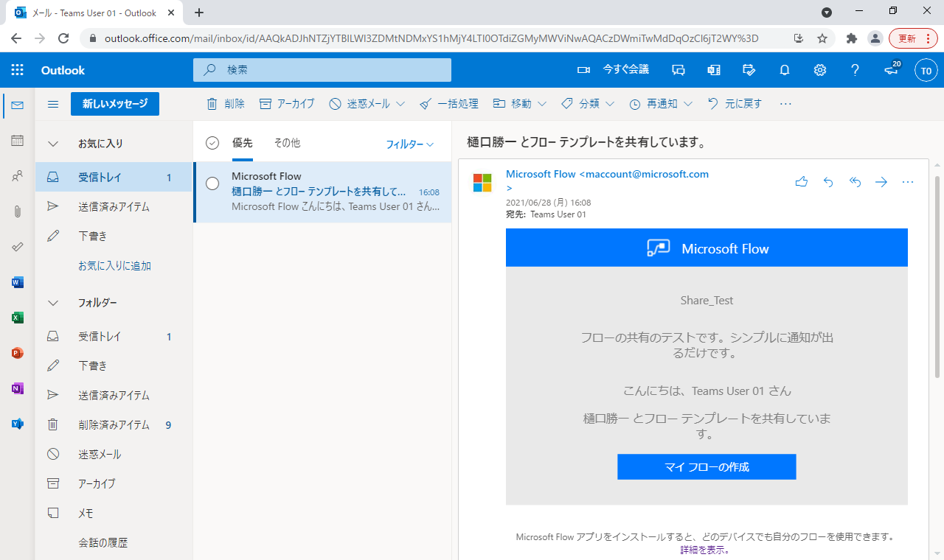The image size is (944, 560).
Task: Open the Settings gear
Action: click(820, 70)
